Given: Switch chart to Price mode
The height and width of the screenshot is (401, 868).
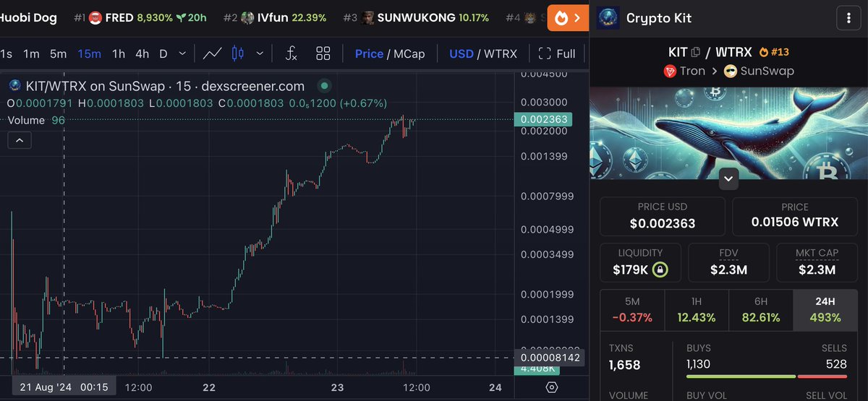Looking at the screenshot, I should (369, 53).
